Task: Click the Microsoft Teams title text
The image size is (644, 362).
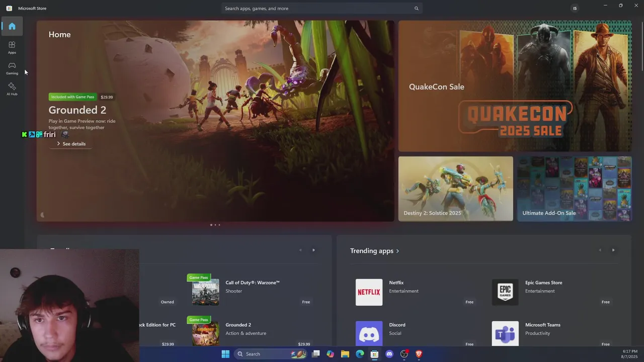Action: tap(543, 325)
